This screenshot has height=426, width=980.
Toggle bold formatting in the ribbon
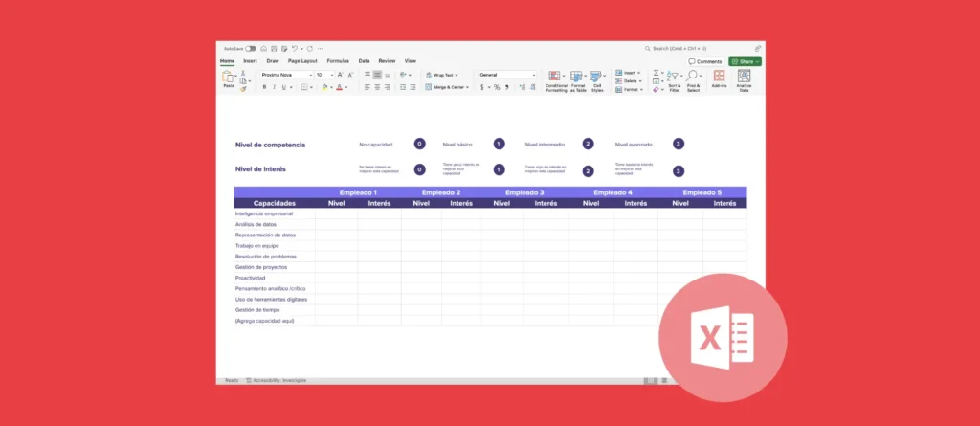pos(264,87)
